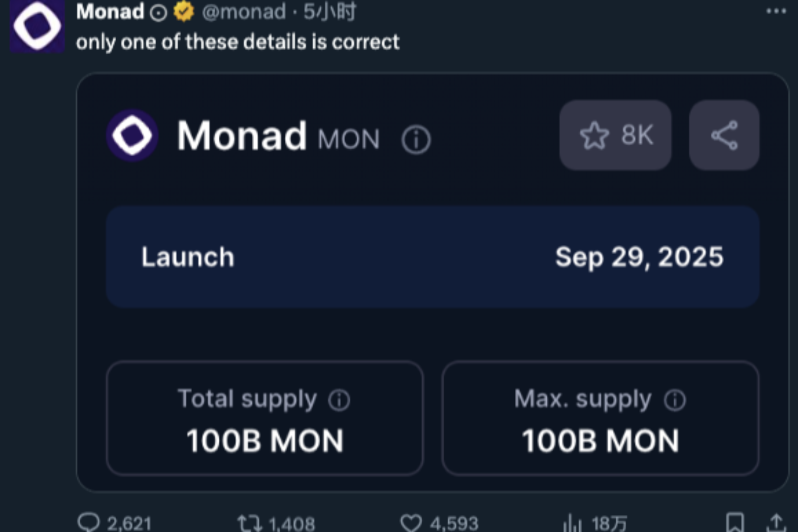View analytics via the bar chart icon
The height and width of the screenshot is (532, 798).
coord(572,523)
